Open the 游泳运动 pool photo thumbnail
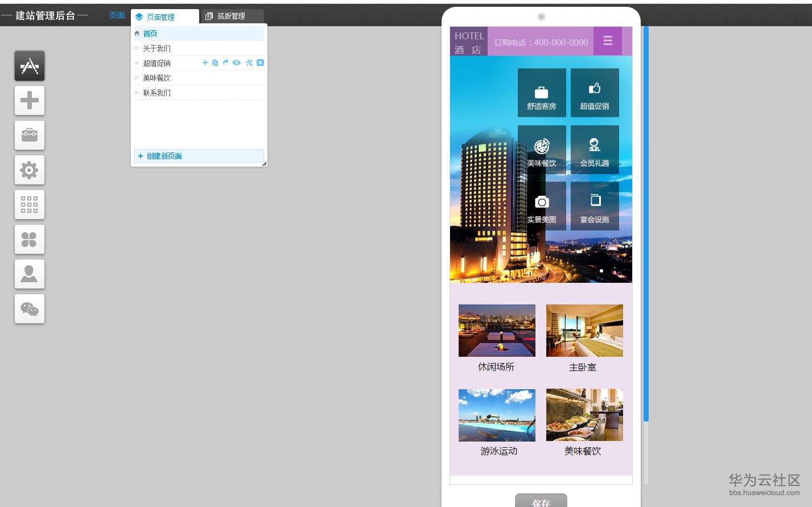Viewport: 812px width, 507px height. 497,415
